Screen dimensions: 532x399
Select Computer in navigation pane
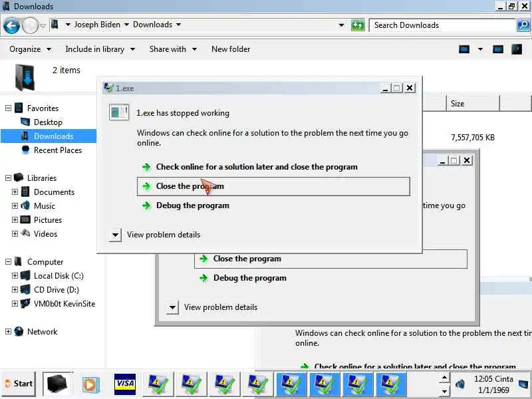point(45,261)
